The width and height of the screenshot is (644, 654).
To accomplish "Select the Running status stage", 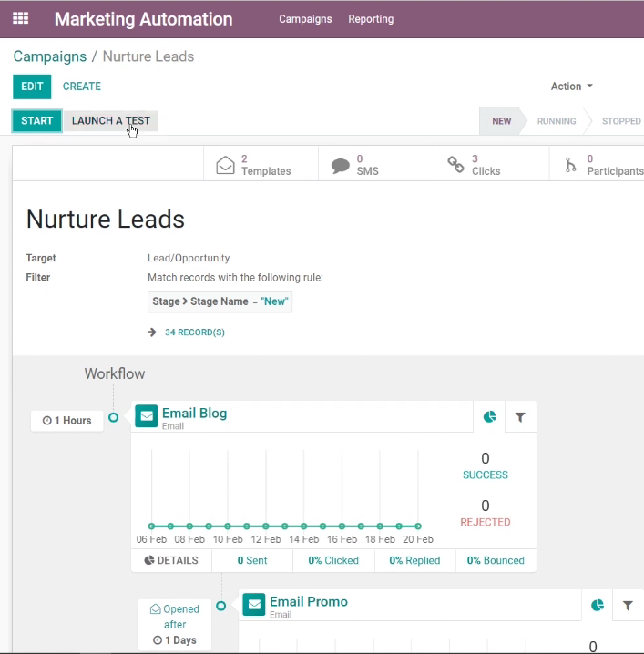I will pos(557,121).
